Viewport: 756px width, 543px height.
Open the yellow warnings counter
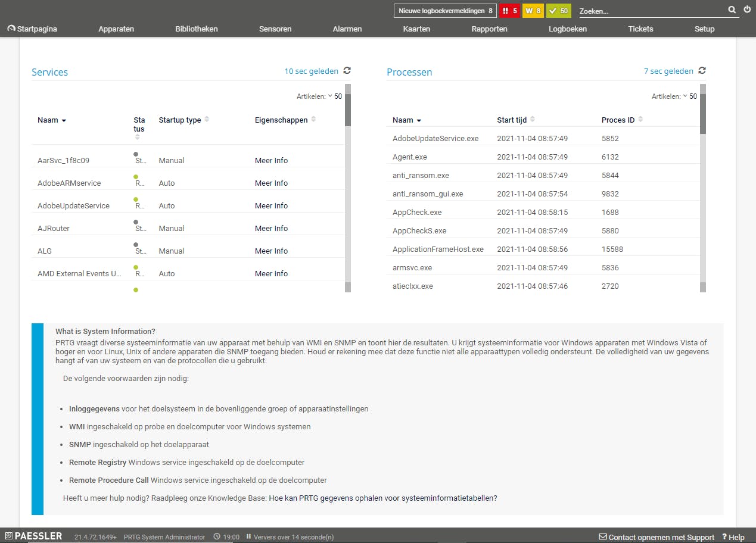533,11
